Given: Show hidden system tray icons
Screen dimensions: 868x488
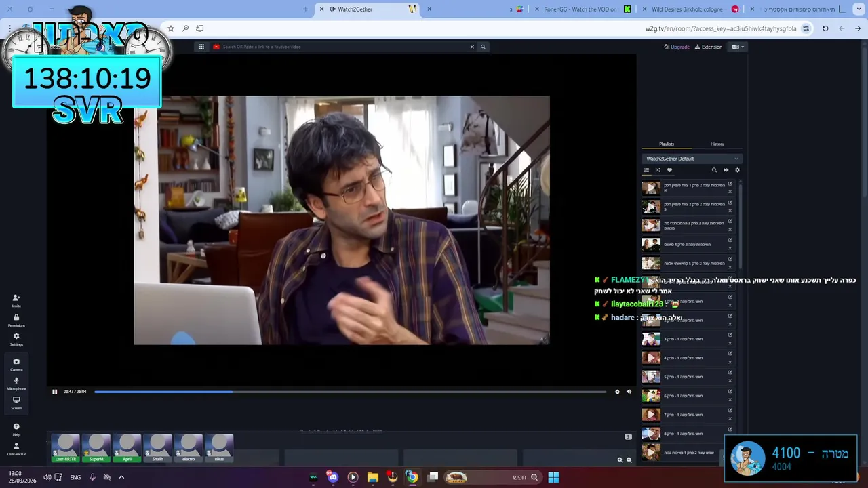Looking at the screenshot, I should [x=121, y=477].
